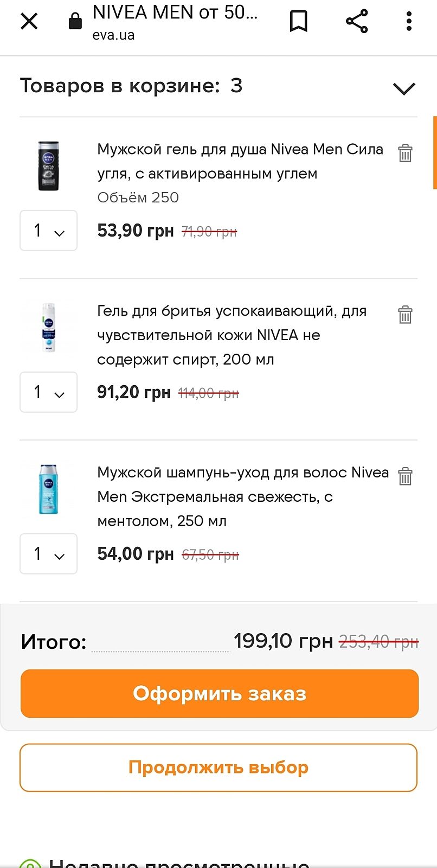Delete Nivea Men shower gel from cart
The image size is (437, 868).
(x=405, y=154)
